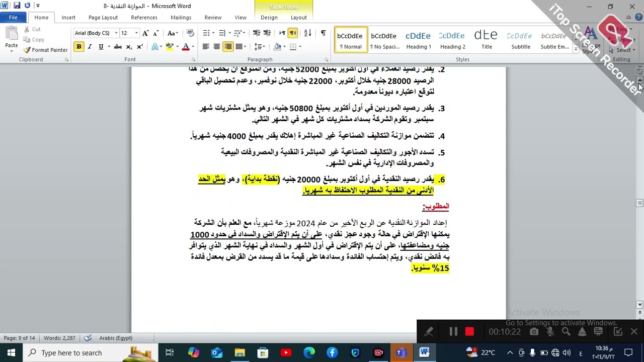Open the font name dropdown
This screenshot has height=362, width=644.
116,33
